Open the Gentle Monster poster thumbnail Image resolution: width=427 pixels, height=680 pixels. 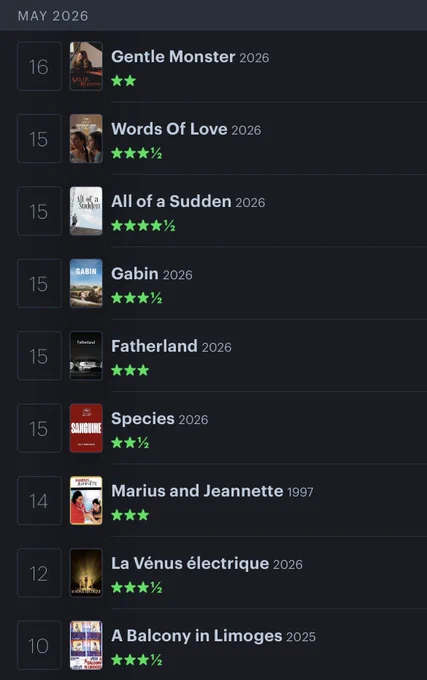pos(86,66)
